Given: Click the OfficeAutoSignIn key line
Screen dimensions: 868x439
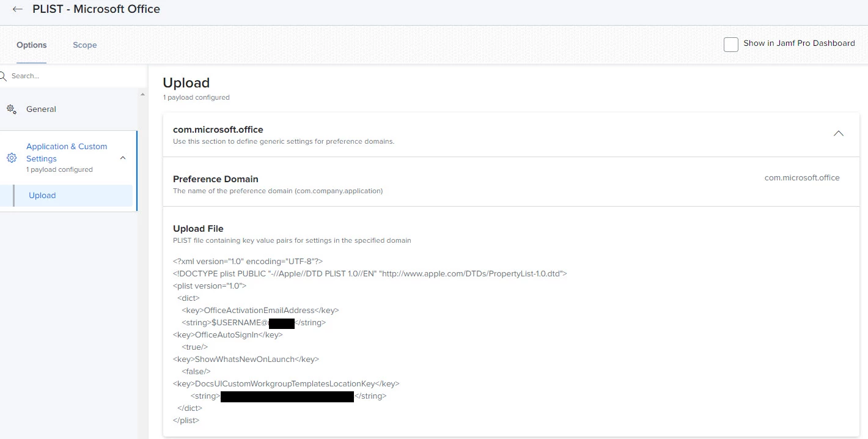Looking at the screenshot, I should pyautogui.click(x=228, y=334).
